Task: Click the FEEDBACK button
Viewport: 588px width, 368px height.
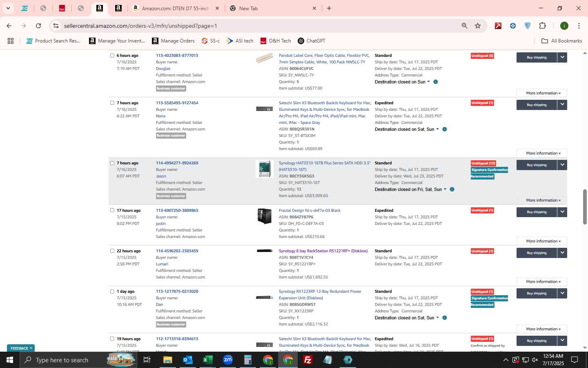Action: coord(21,348)
